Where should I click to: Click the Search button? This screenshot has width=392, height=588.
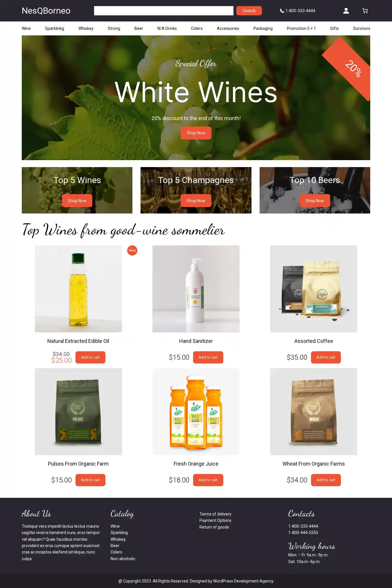coord(249,11)
